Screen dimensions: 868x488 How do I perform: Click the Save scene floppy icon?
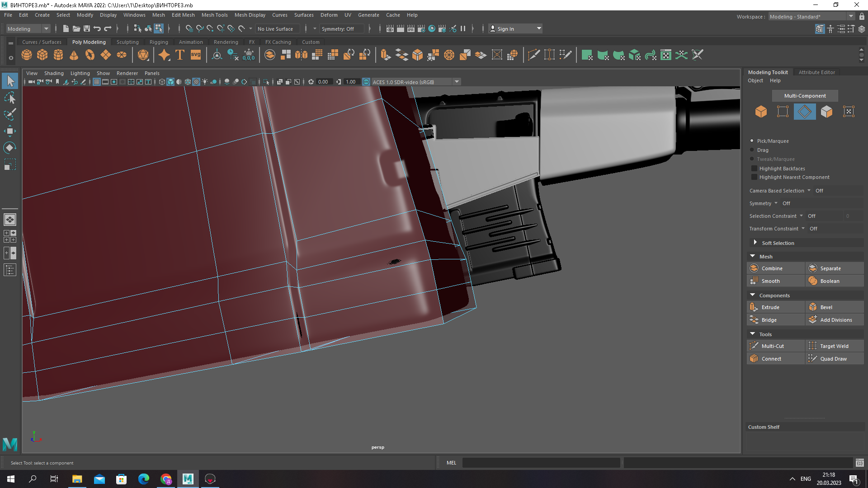(x=87, y=29)
